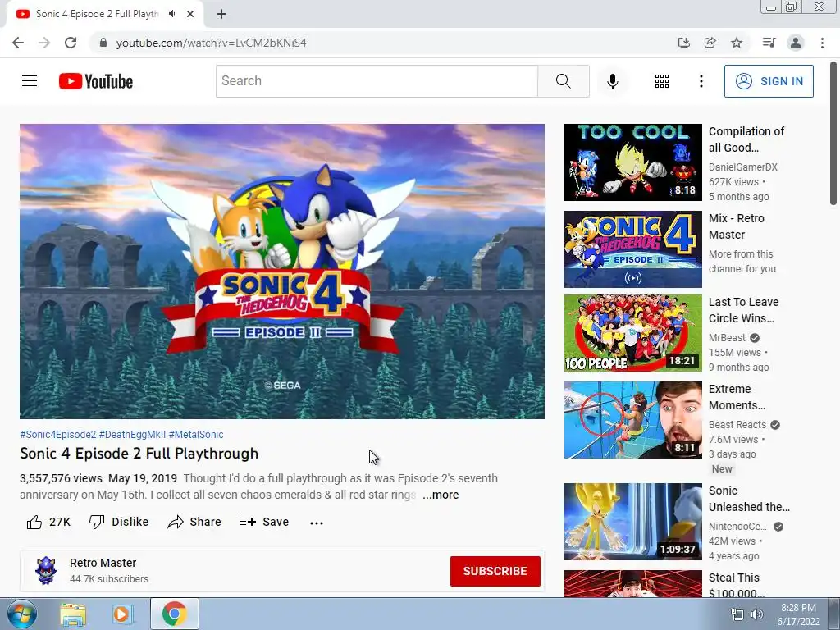Mute the tab via speaker icon
This screenshot has width=840, height=630.
point(172,14)
